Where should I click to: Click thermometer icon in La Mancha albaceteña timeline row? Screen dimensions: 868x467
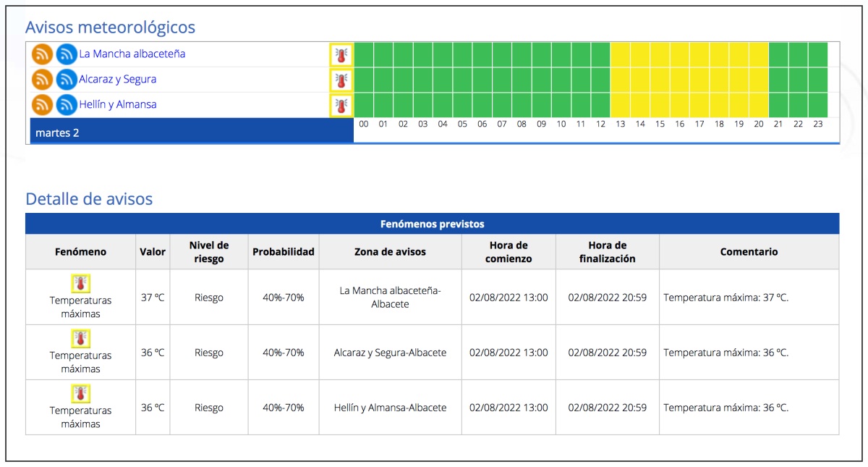[x=341, y=55]
